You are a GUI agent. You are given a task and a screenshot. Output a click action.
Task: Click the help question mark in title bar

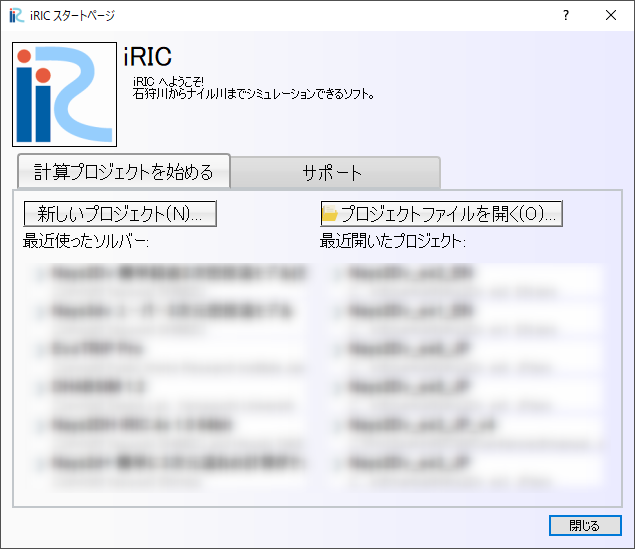(566, 15)
